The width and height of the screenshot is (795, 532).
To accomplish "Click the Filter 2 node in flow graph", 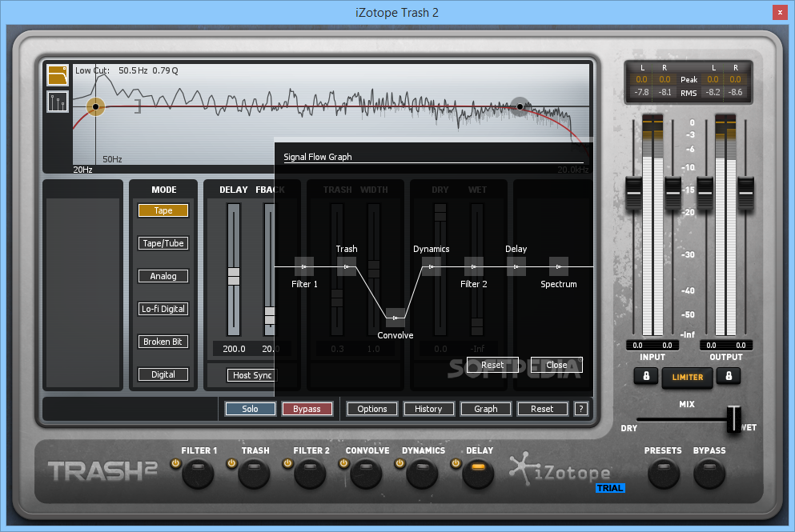I will [473, 266].
